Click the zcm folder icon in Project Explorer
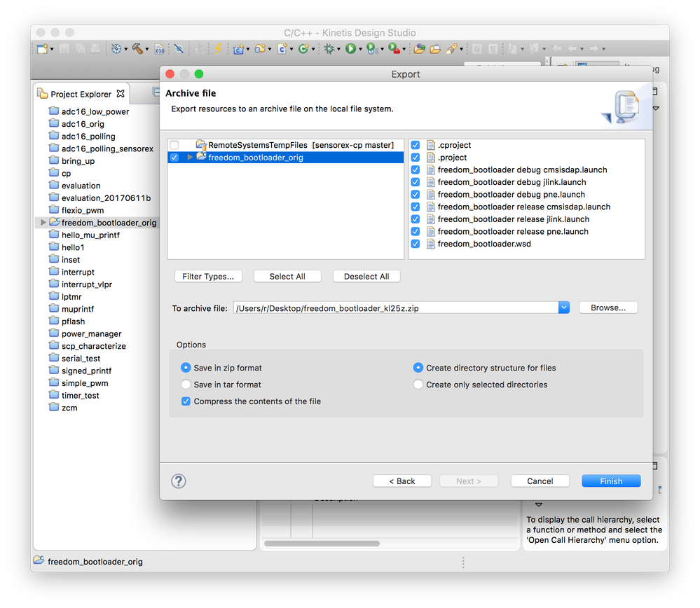Image resolution: width=700 pixels, height=608 pixels. coord(54,407)
